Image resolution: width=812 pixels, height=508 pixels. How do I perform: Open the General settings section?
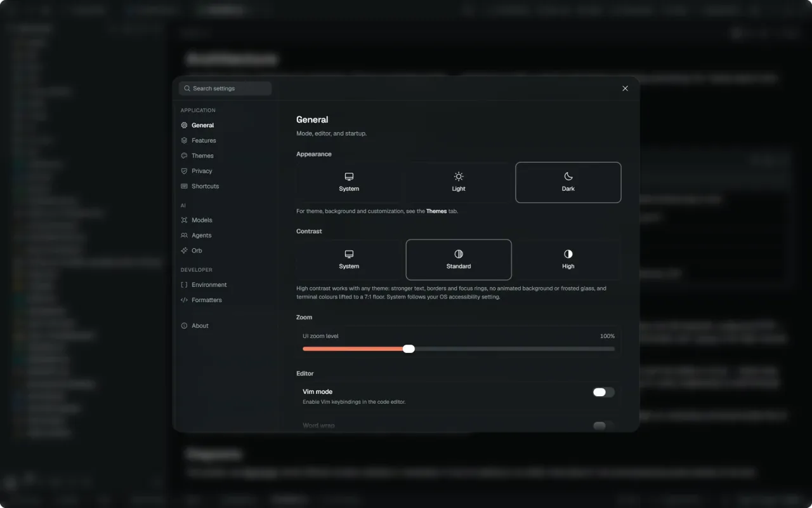tap(225, 125)
